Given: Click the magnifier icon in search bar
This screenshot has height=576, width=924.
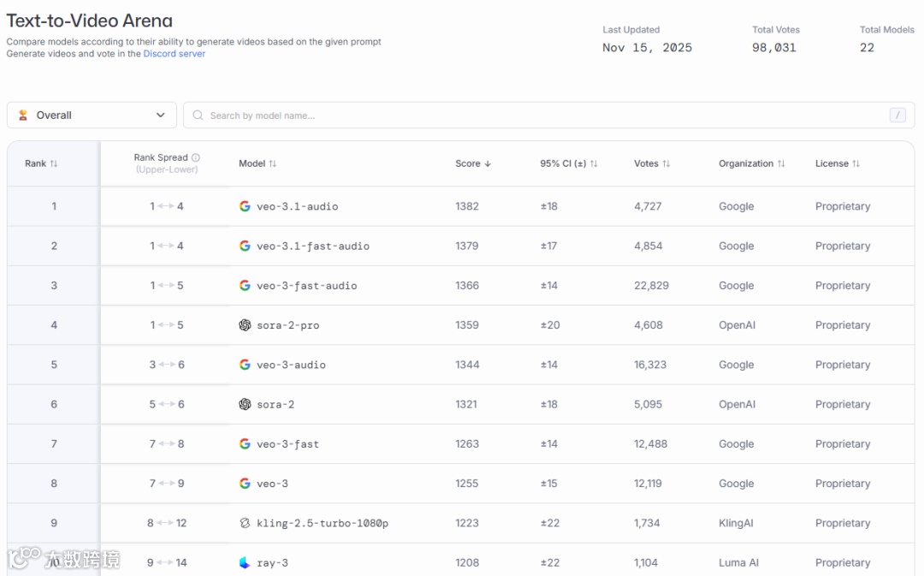Looking at the screenshot, I should [x=198, y=116].
